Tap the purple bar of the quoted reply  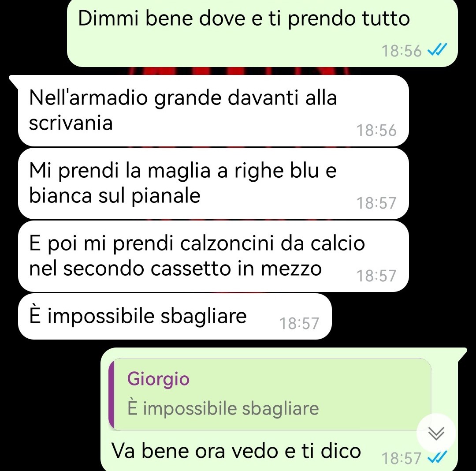coord(111,394)
